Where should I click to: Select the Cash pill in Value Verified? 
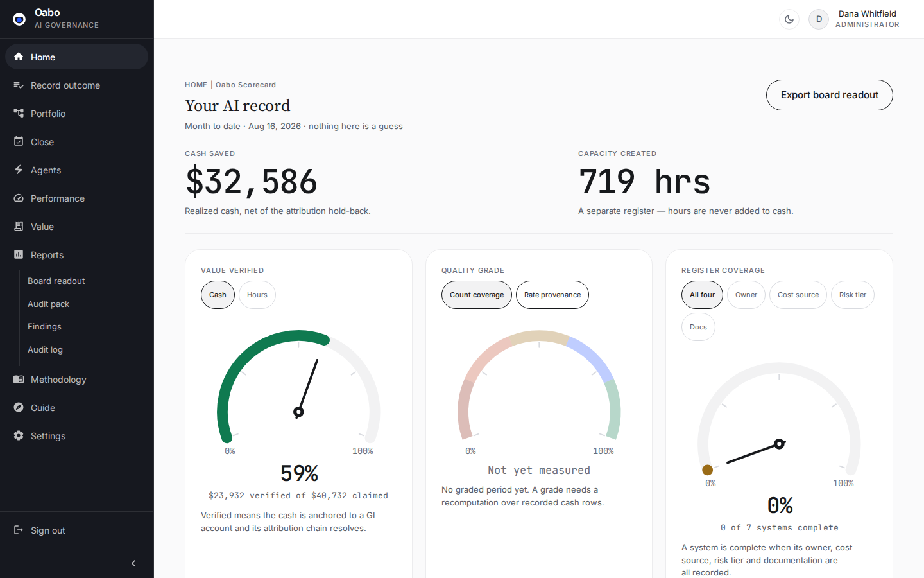[x=218, y=295]
